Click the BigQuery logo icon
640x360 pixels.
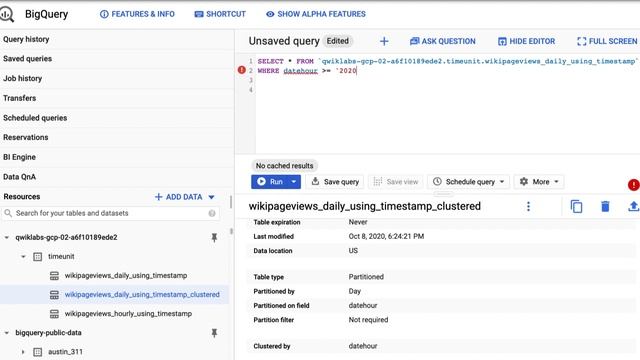7,14
